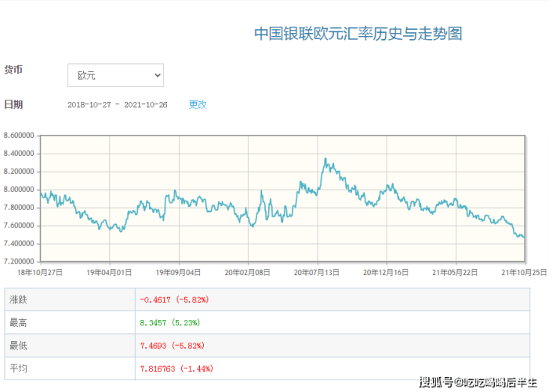Click the value 7.4693 (-5.82%)
This screenshot has width=549, height=392.
(173, 346)
